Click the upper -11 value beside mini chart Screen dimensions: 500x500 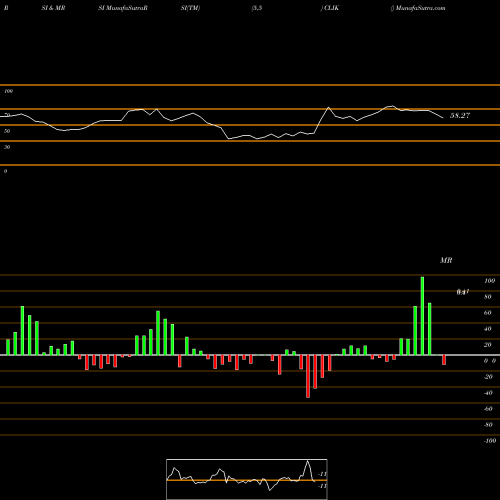[x=322, y=474]
